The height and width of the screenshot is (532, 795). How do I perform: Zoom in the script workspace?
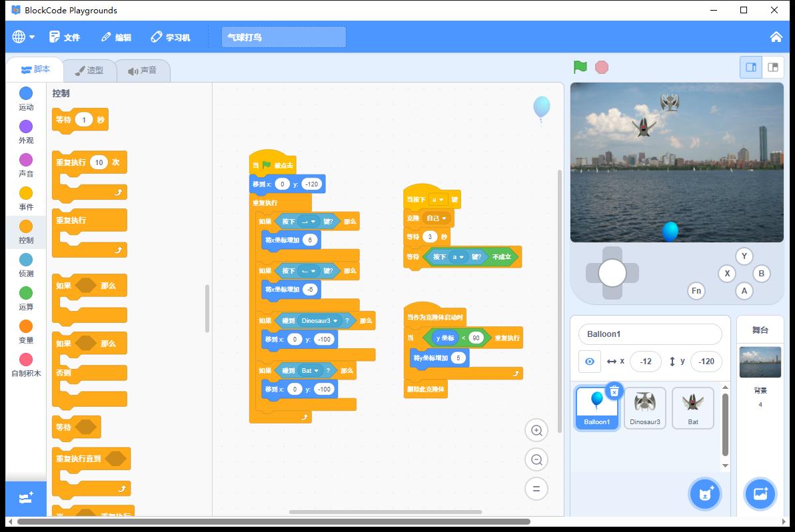(x=536, y=431)
